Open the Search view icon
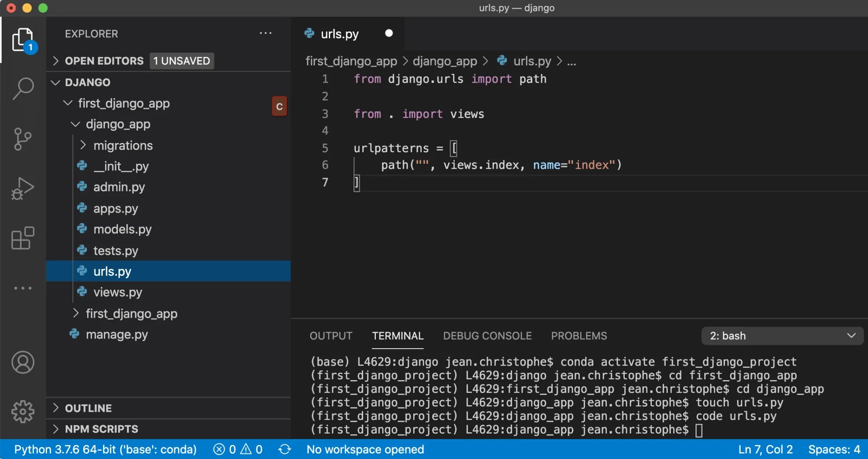 coord(22,89)
